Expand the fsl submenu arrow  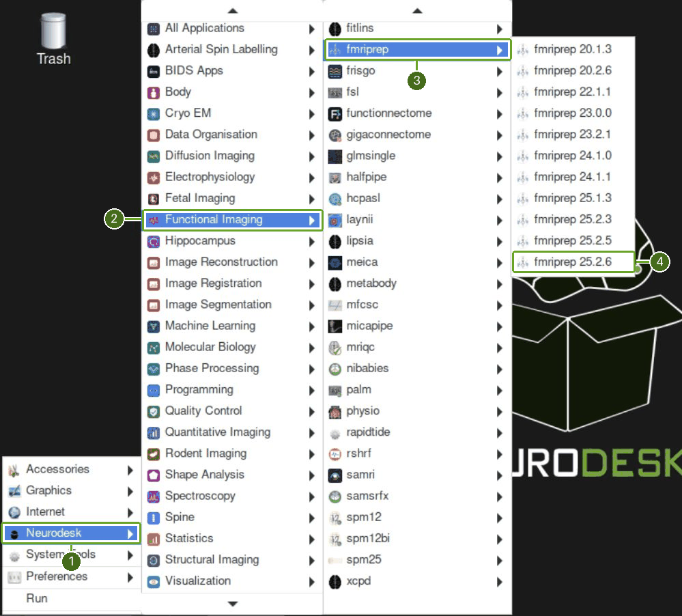[x=499, y=93]
